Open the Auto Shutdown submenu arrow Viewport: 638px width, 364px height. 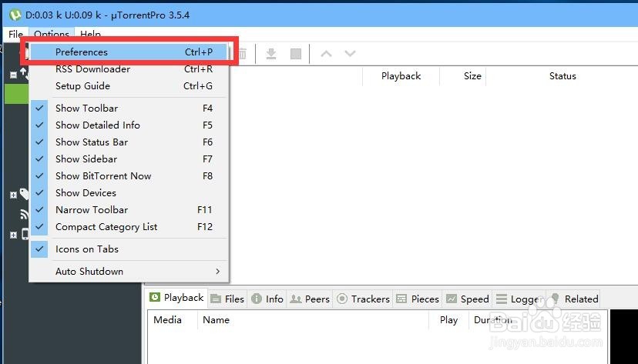tap(218, 271)
